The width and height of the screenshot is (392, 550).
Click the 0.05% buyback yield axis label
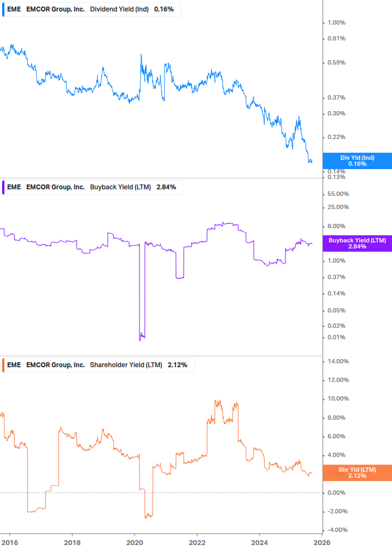point(336,311)
